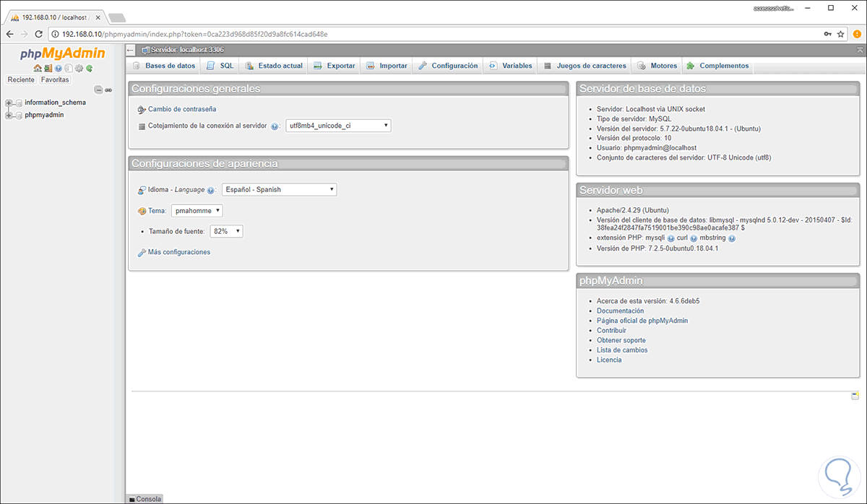Image resolution: width=867 pixels, height=504 pixels.
Task: Open navigation panel settings gear icon
Action: click(x=79, y=68)
